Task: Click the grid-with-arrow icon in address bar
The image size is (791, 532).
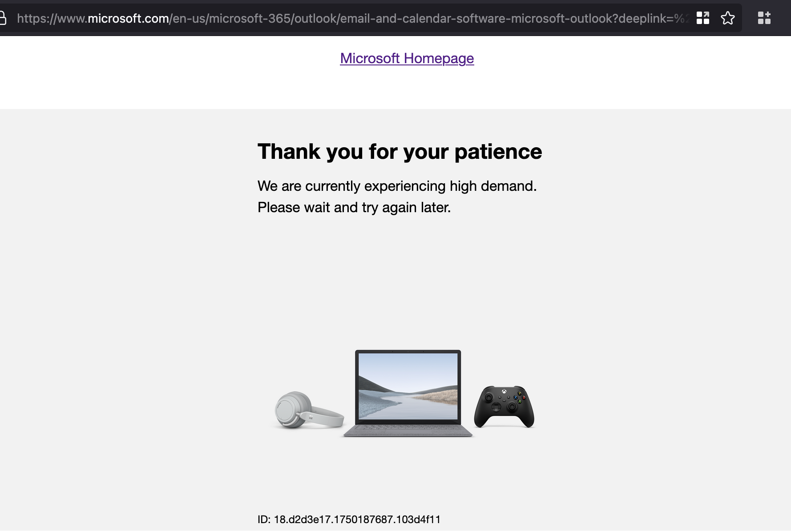Action: click(703, 18)
